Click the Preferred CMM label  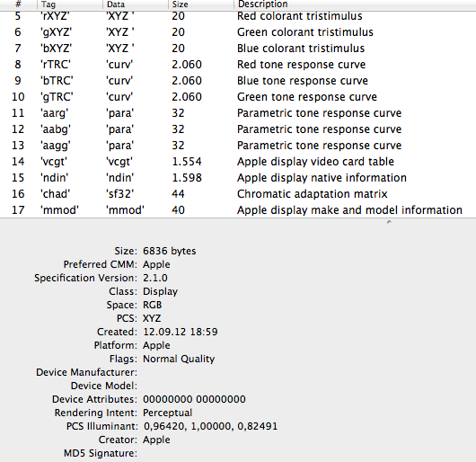pyautogui.click(x=101, y=264)
